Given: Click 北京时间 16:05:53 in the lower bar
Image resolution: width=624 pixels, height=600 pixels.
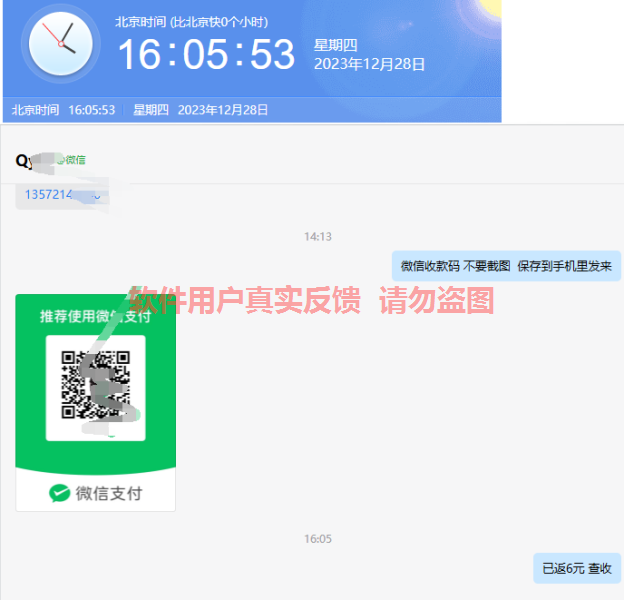Looking at the screenshot, I should [63, 110].
